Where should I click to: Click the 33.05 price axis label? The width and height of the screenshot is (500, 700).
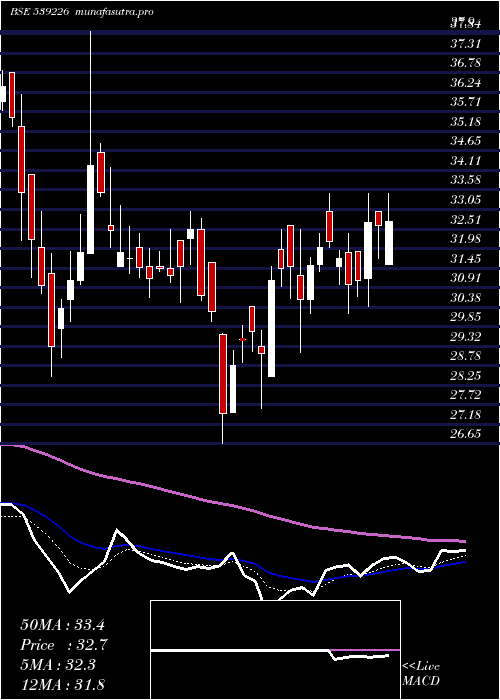pos(466,200)
